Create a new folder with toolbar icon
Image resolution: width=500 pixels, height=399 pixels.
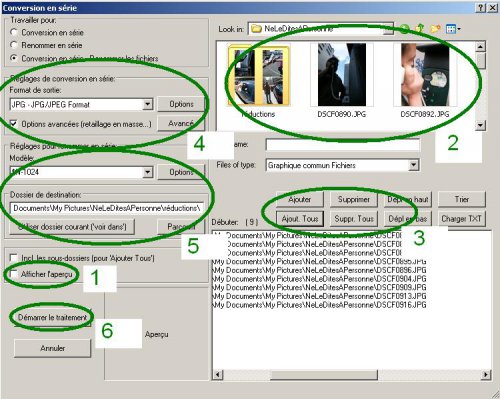pyautogui.click(x=435, y=29)
